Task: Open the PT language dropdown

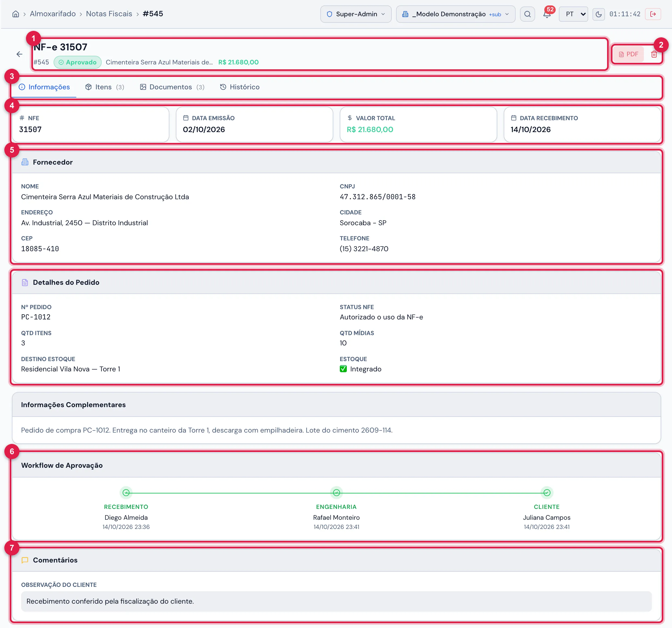Action: click(573, 14)
